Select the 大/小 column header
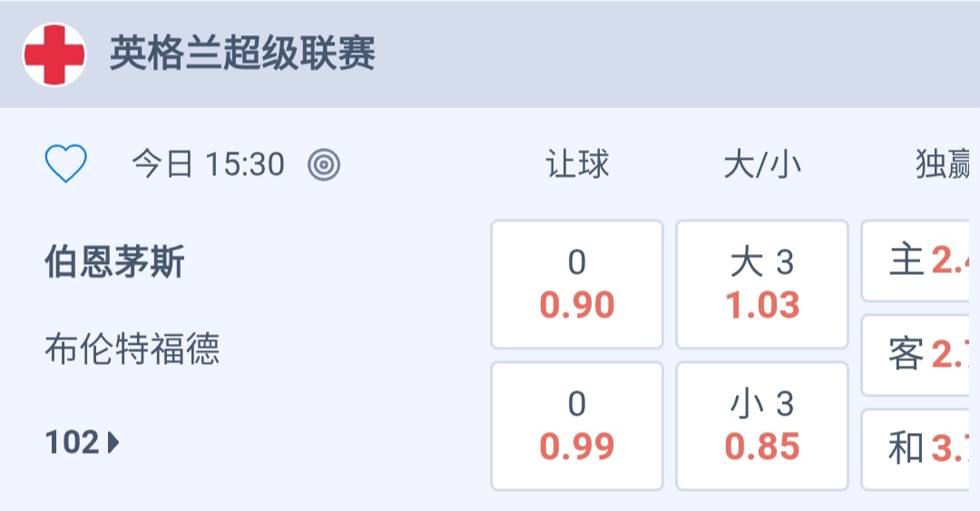The width and height of the screenshot is (980, 511). pos(762,164)
